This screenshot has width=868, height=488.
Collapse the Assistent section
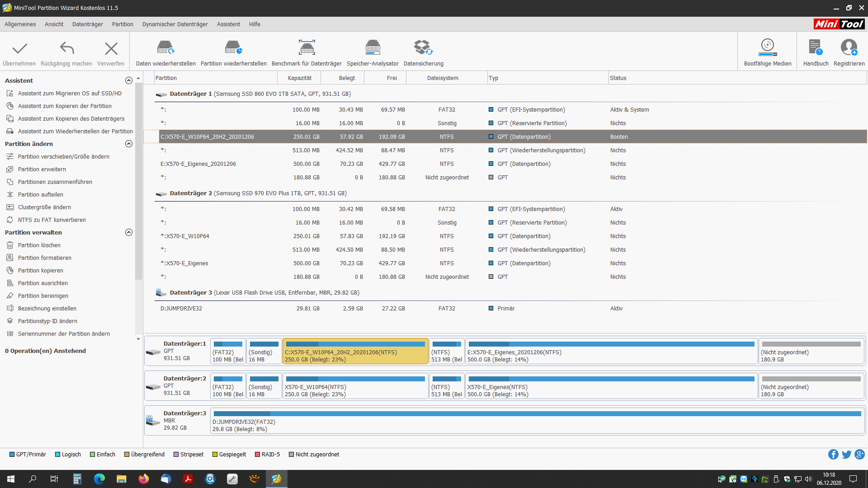pos(129,80)
